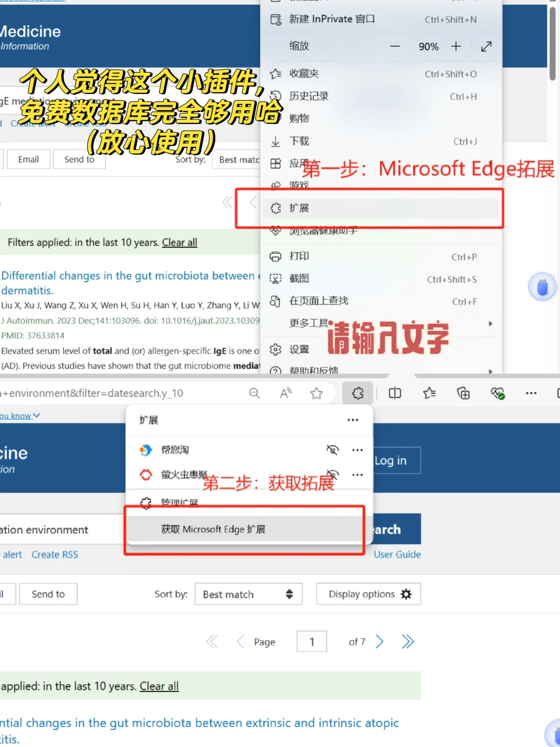Image resolution: width=560 pixels, height=747 pixels.
Task: Open new InPrivate window menu entry
Action: (381, 19)
